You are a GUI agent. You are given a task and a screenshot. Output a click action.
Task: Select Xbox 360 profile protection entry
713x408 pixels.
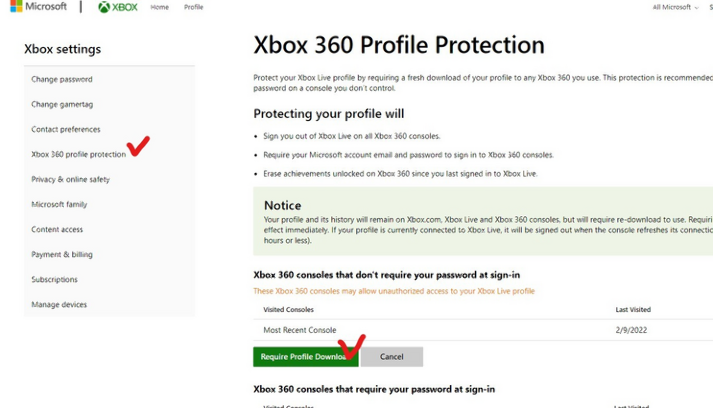[x=78, y=154]
